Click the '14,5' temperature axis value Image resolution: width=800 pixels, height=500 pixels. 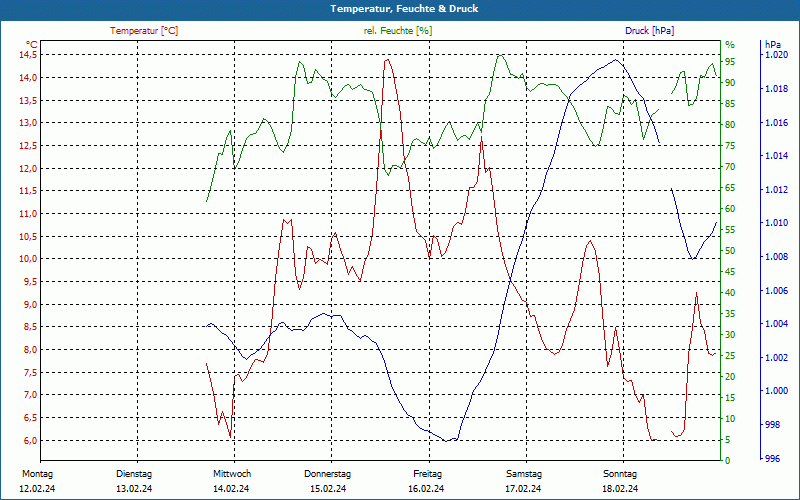pyautogui.click(x=28, y=55)
